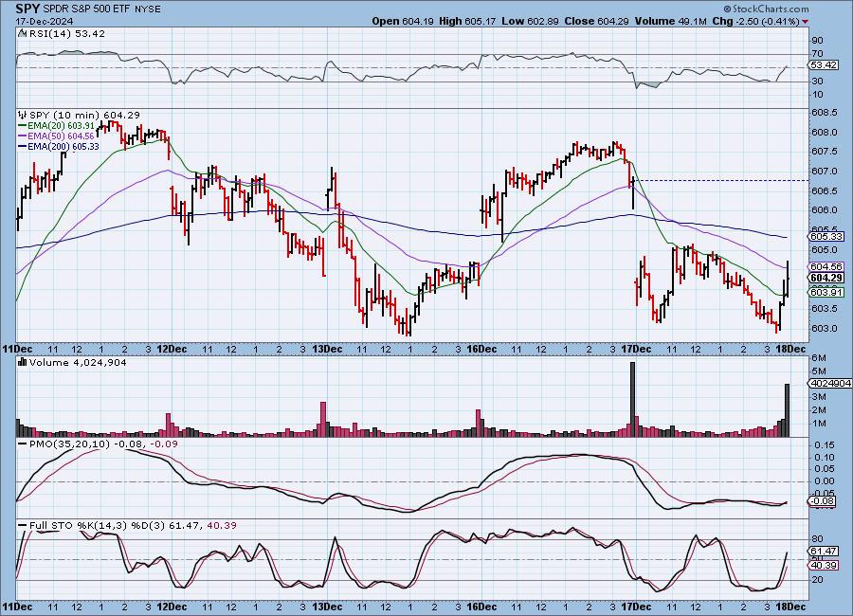Click the High 605.17 value
This screenshot has height=616, width=853.
tap(467, 21)
